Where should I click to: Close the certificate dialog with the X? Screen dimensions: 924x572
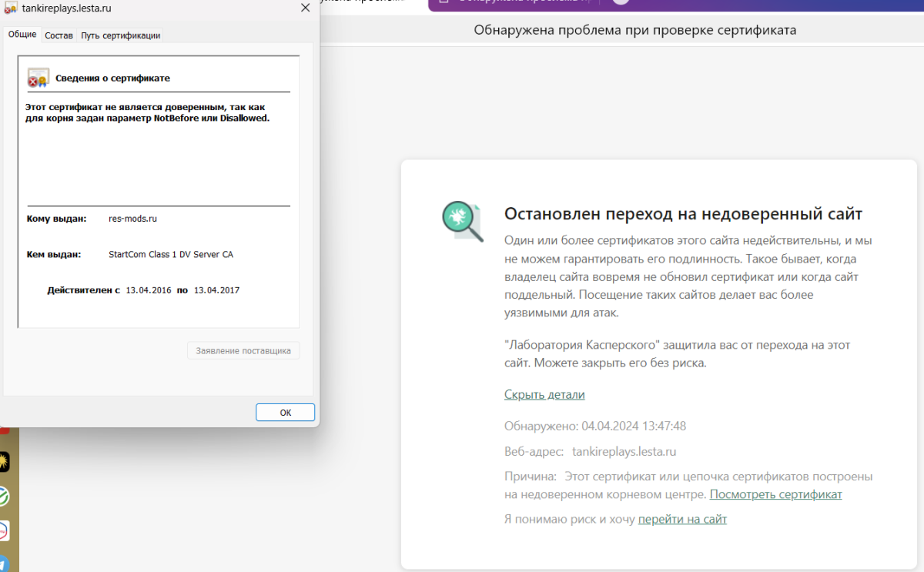click(305, 8)
